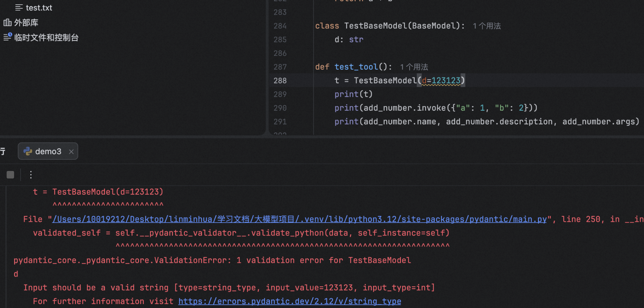This screenshot has width=644, height=308.
Task: Click the validated_self traceback line in console
Action: (x=241, y=233)
